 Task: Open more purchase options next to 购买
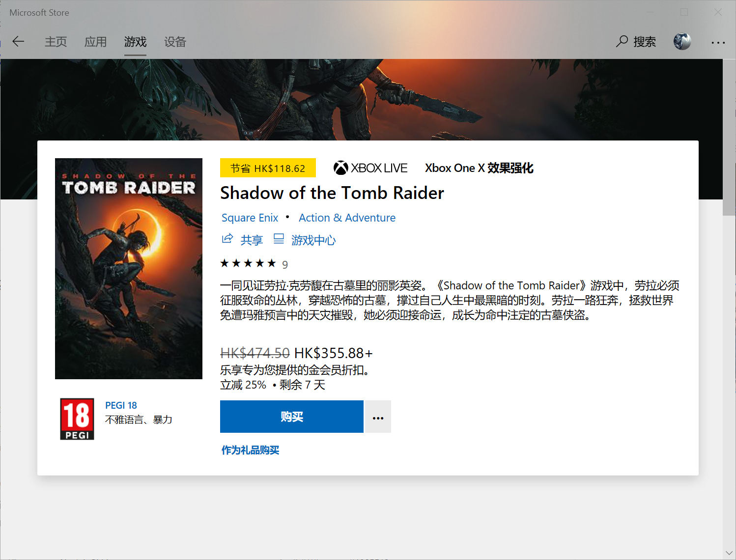point(378,417)
